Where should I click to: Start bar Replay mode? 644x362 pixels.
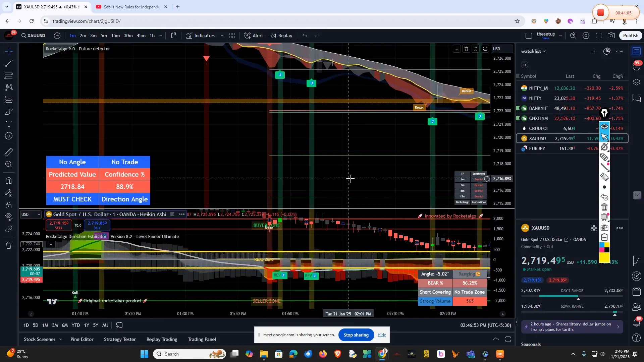pyautogui.click(x=282, y=36)
